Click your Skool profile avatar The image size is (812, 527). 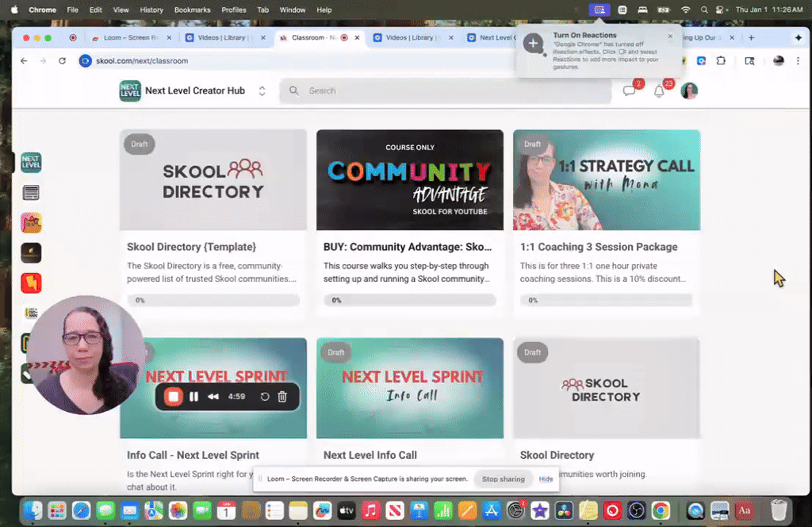click(x=689, y=90)
